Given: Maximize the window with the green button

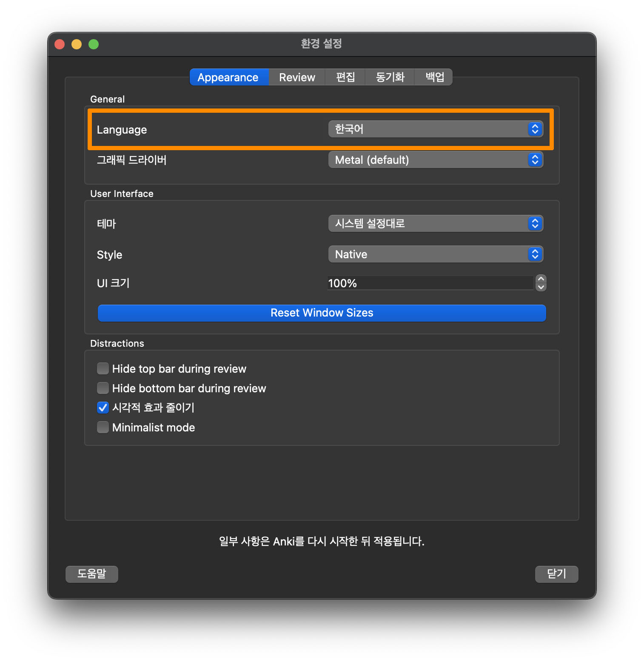Looking at the screenshot, I should (94, 44).
